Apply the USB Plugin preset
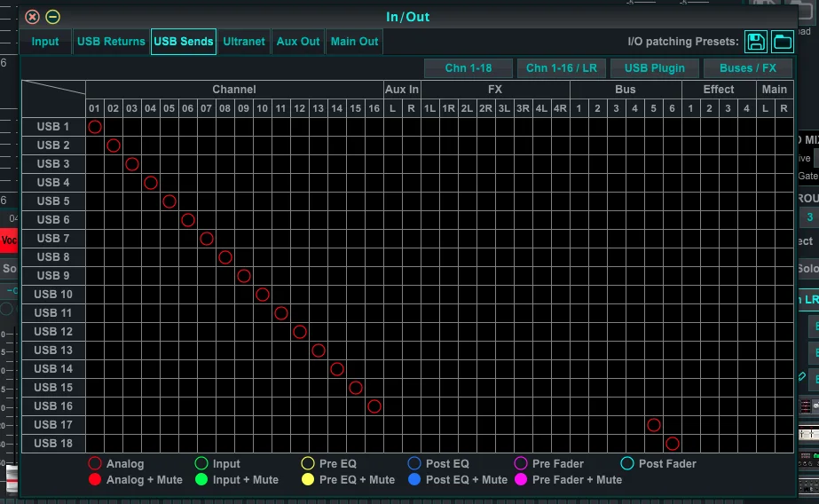The image size is (819, 504). (x=654, y=68)
